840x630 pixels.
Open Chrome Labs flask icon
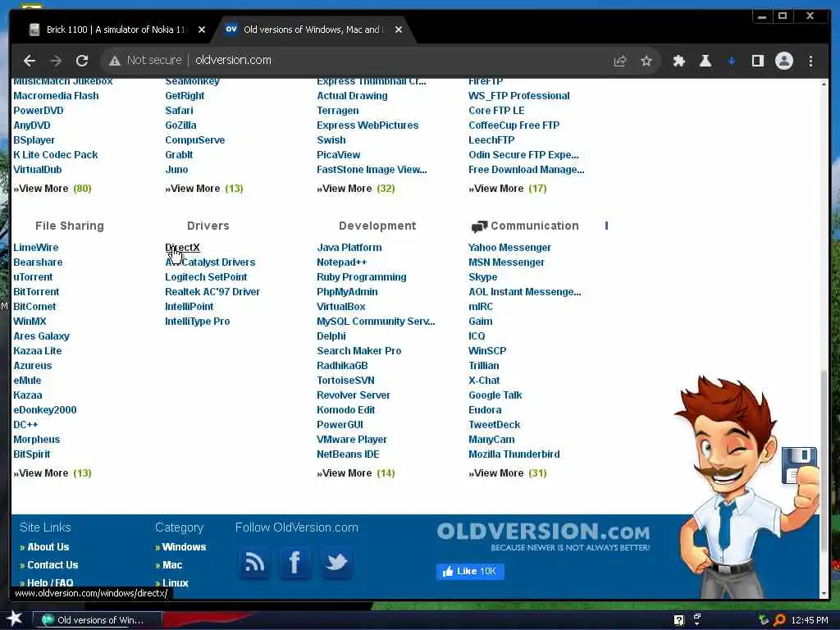pos(705,61)
